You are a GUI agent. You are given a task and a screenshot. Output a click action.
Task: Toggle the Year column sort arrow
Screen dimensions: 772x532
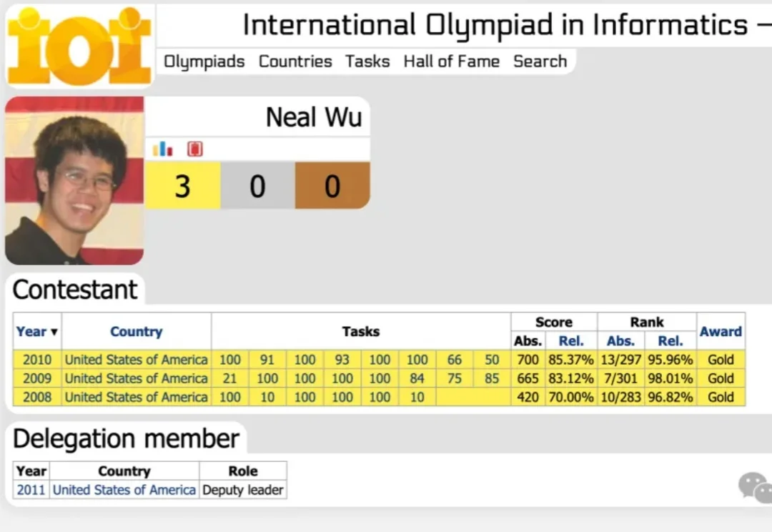coord(54,332)
